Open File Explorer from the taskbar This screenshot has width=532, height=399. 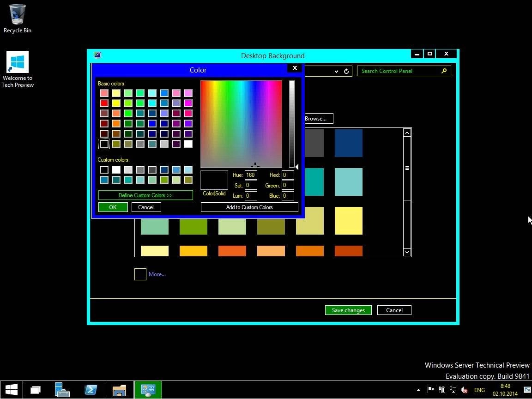(x=119, y=390)
